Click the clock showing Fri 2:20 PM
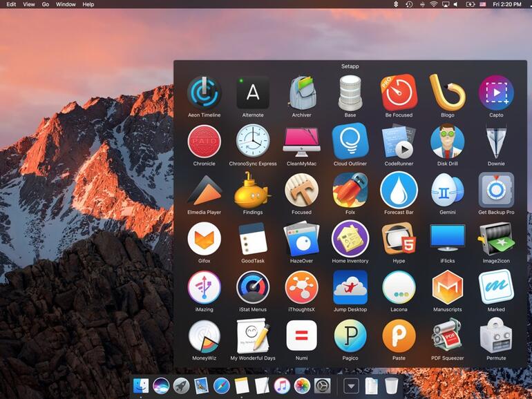Image resolution: width=532 pixels, height=399 pixels. coord(507,4)
